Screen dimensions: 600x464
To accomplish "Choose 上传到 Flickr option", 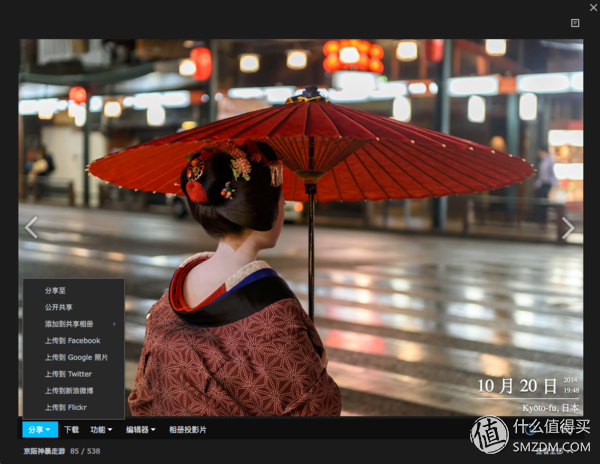I will coord(66,407).
